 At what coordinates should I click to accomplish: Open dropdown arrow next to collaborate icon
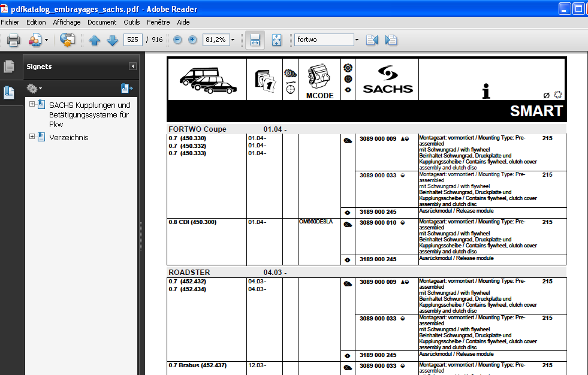point(47,40)
